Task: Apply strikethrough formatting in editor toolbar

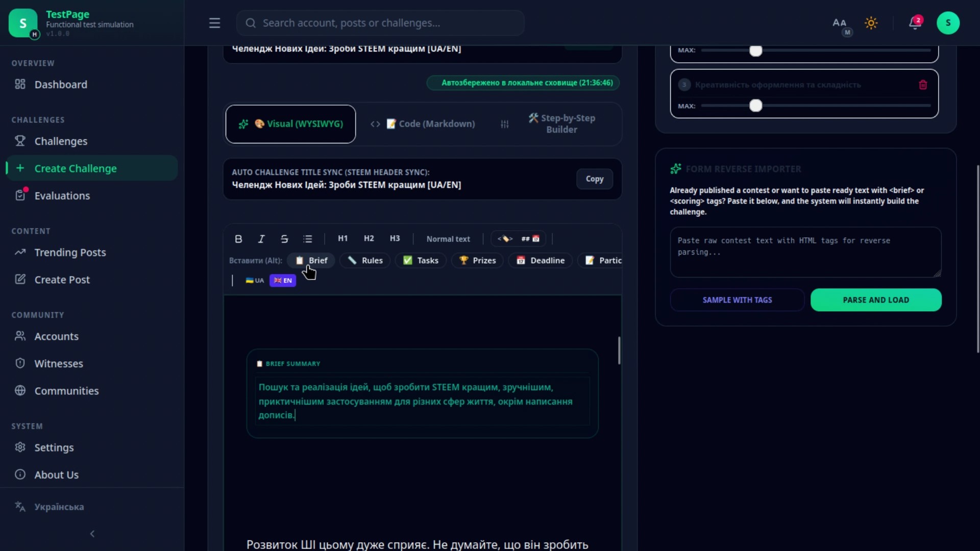Action: 284,239
